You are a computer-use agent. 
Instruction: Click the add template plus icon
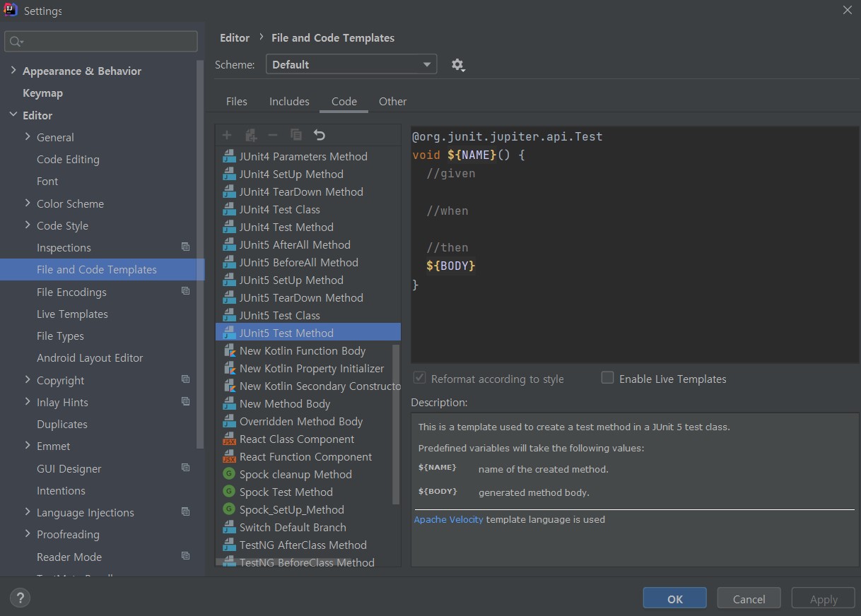pos(227,135)
